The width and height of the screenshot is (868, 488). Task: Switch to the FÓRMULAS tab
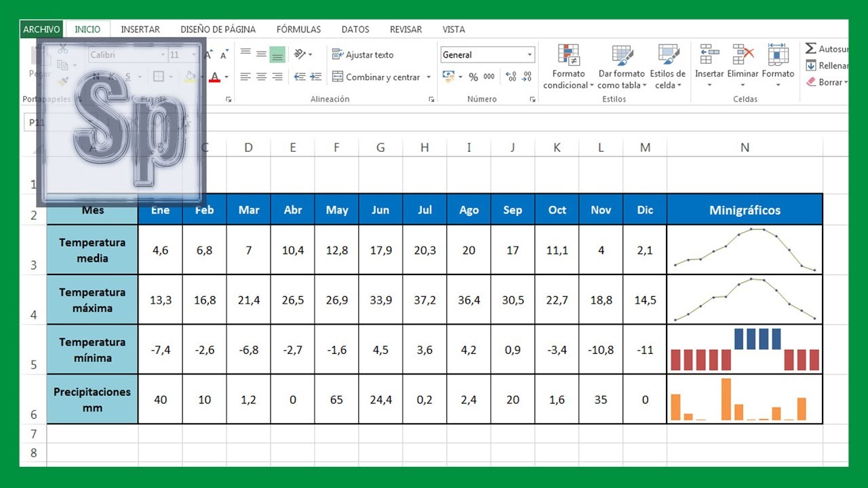click(299, 29)
